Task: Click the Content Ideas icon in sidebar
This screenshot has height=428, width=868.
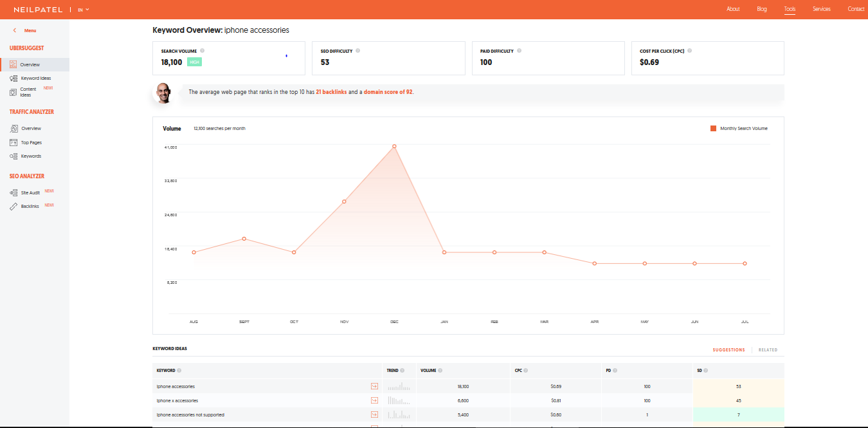Action: (14, 92)
